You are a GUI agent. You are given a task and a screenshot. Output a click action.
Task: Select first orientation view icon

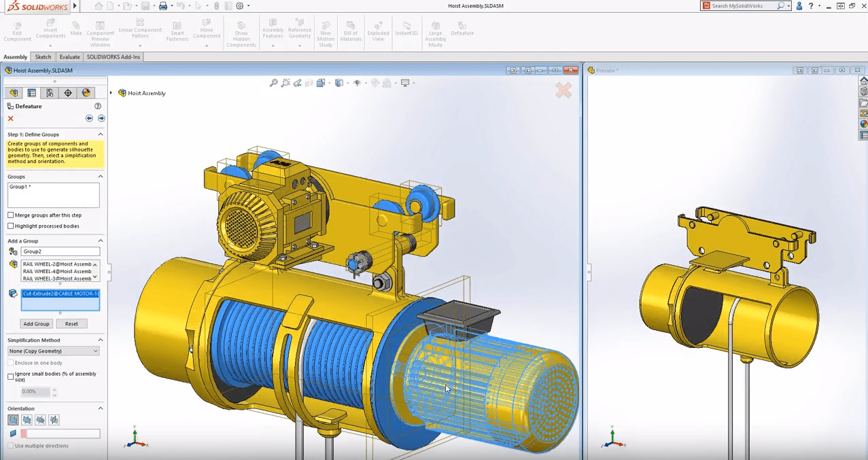[13, 420]
